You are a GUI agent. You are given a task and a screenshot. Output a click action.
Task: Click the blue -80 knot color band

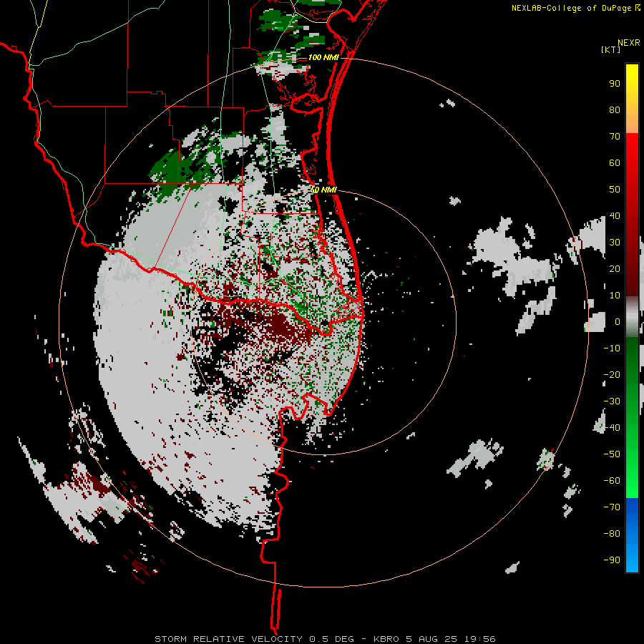pos(632,534)
